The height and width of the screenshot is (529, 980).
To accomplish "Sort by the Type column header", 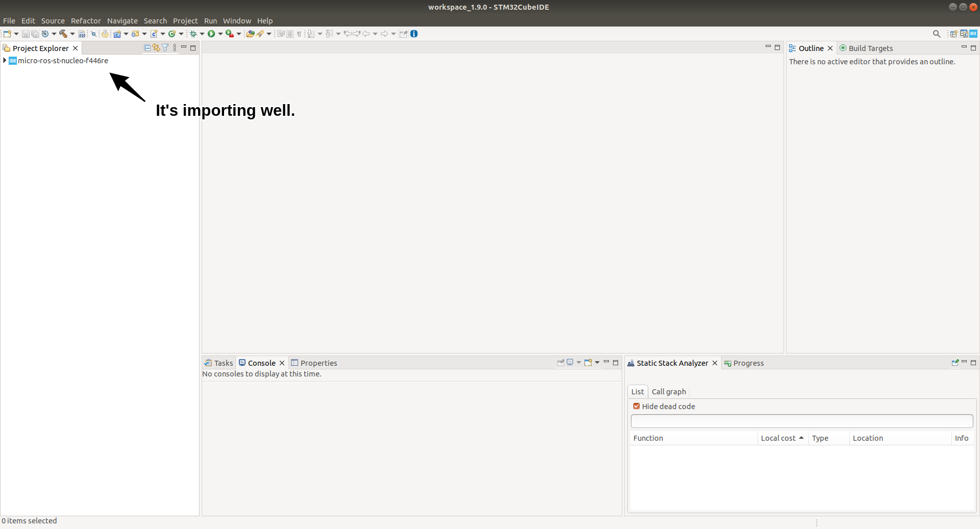I will point(829,438).
